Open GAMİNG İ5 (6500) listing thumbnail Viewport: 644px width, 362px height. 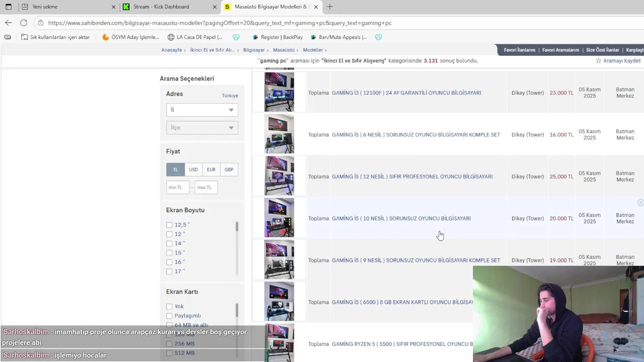click(279, 301)
